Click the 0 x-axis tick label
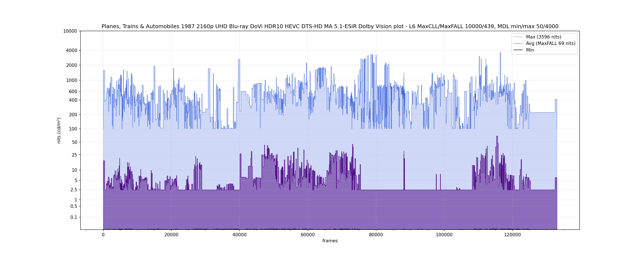 pyautogui.click(x=103, y=235)
